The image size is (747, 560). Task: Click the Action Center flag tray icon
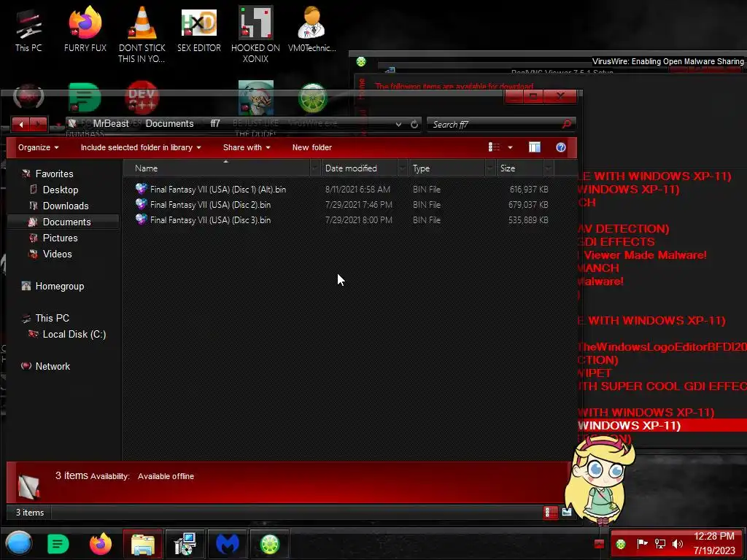[642, 544]
